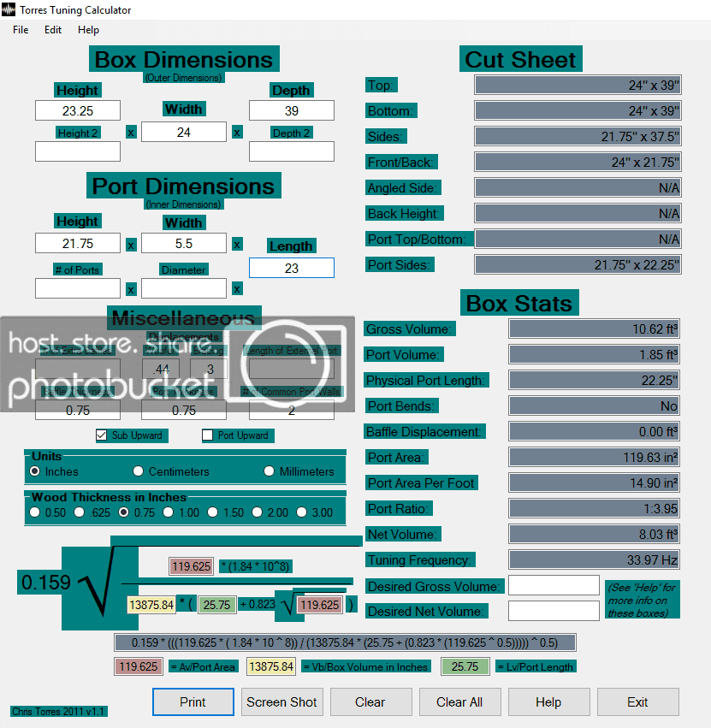Click the Baffle Displacement value 0.00 ft³
Viewport: 711px width, 728px height.
(594, 431)
